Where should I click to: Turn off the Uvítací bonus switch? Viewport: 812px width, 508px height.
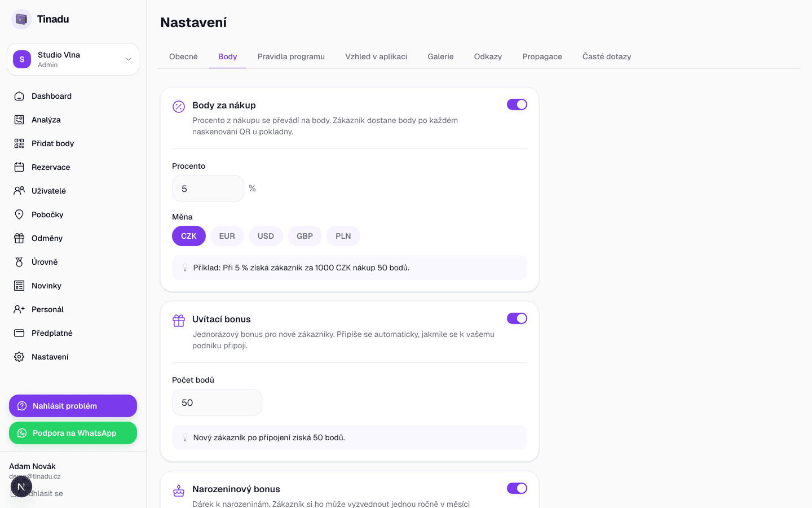517,318
